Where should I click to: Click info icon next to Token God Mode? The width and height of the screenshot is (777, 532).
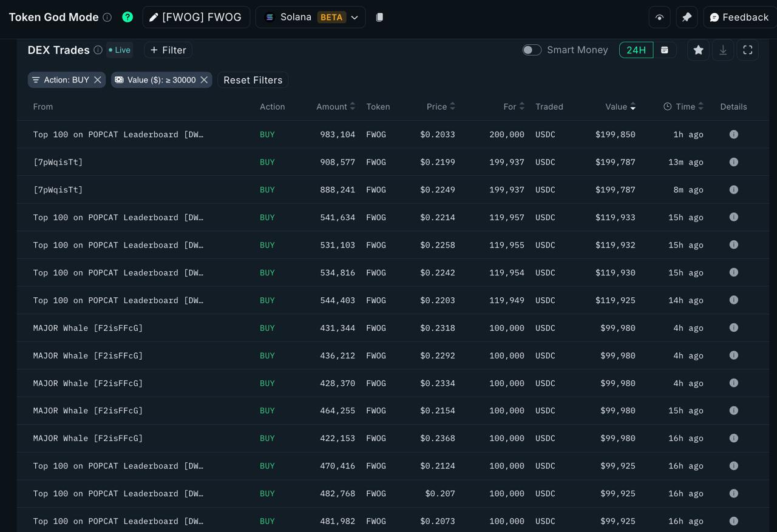107,18
